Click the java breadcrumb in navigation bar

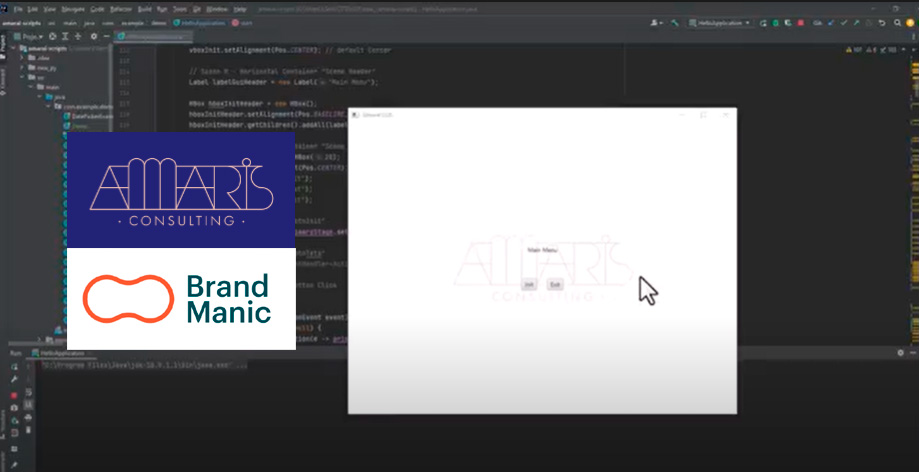pos(89,23)
